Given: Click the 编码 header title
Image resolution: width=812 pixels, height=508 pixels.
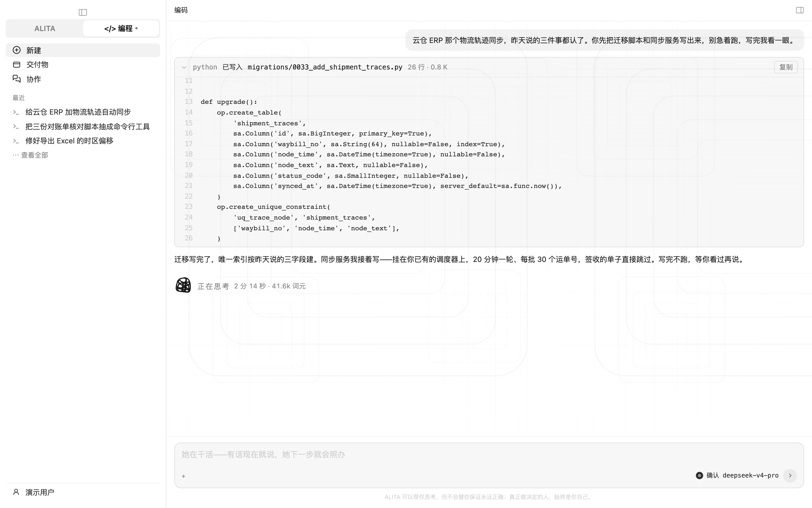Looking at the screenshot, I should (x=181, y=10).
